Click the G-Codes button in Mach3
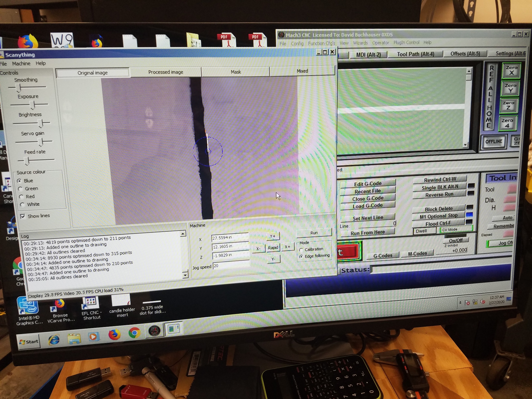This screenshot has height=399, width=532. click(383, 255)
